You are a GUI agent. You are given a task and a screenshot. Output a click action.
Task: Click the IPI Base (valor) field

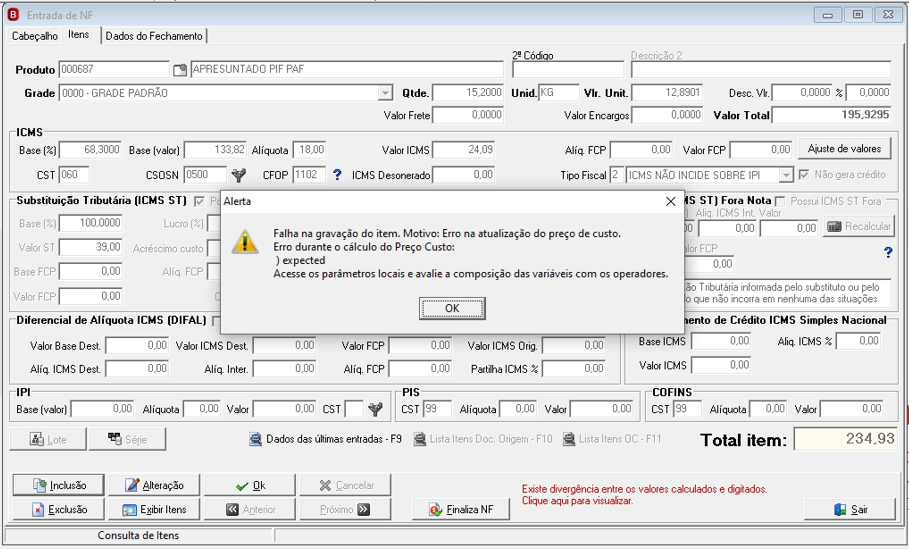point(103,409)
